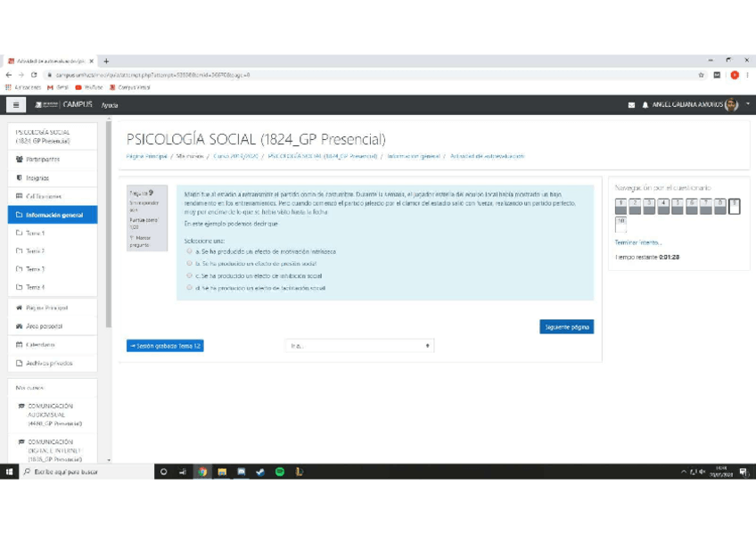Image resolution: width=756 pixels, height=534 pixels.
Task: Click the browser back arrow
Action: coord(9,75)
